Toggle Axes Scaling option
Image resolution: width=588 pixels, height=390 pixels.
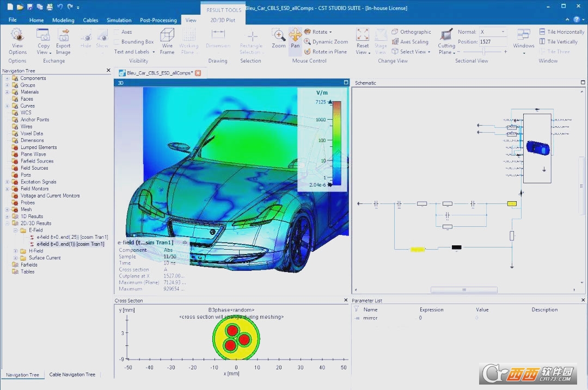tap(411, 41)
